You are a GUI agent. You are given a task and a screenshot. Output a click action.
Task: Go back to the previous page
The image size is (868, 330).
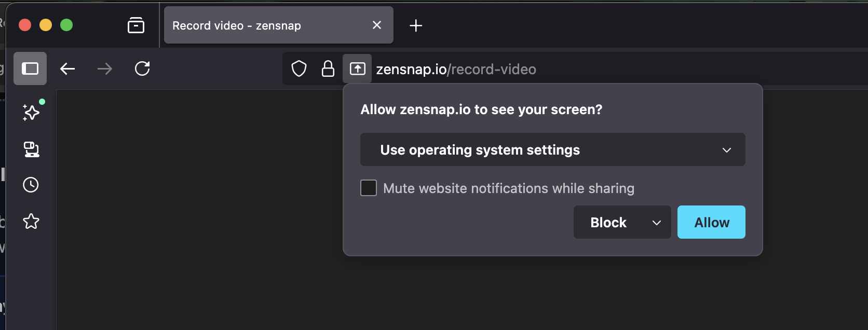coord(67,68)
